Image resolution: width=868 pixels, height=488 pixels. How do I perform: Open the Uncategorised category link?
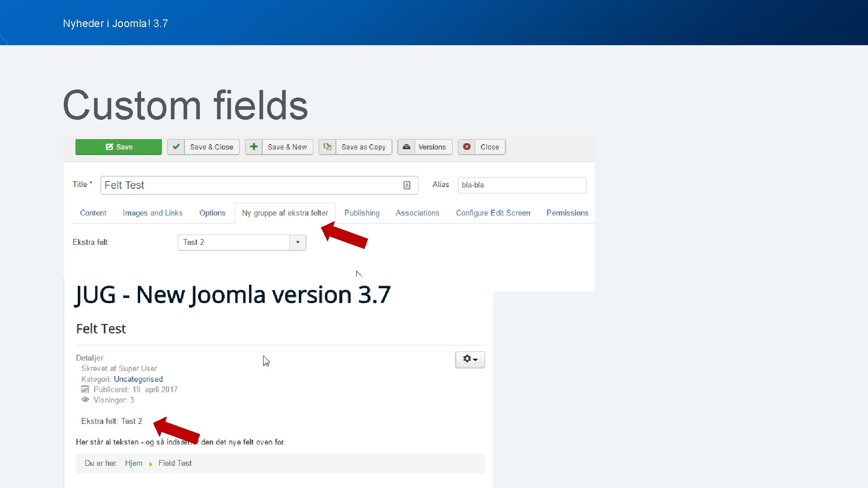coord(138,379)
